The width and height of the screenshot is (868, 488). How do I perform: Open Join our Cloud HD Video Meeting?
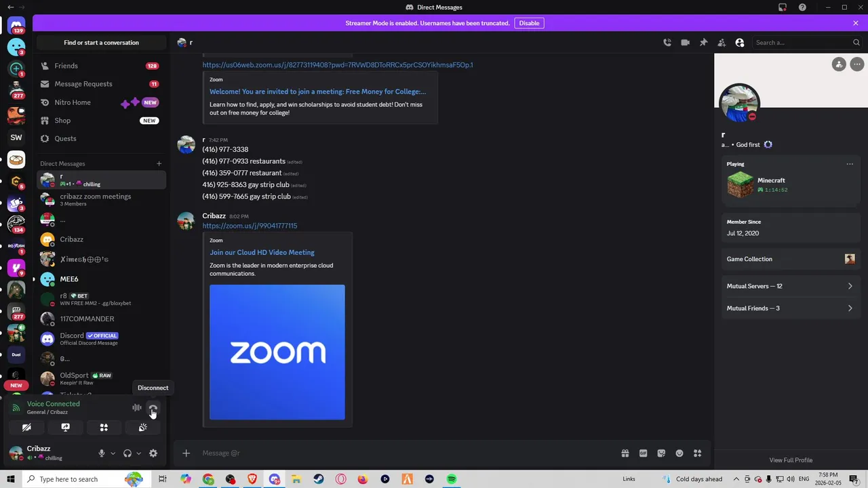pyautogui.click(x=262, y=252)
